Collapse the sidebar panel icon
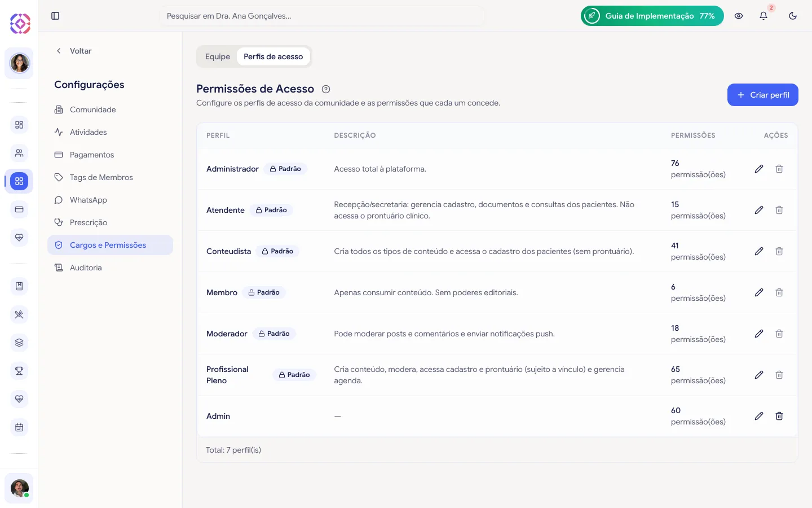 (x=55, y=16)
